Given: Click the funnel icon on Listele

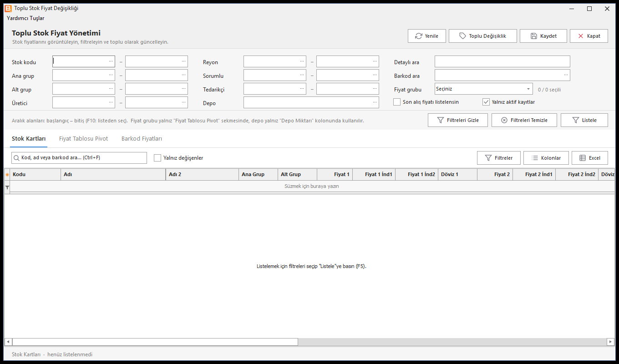Looking at the screenshot, I should pyautogui.click(x=575, y=120).
